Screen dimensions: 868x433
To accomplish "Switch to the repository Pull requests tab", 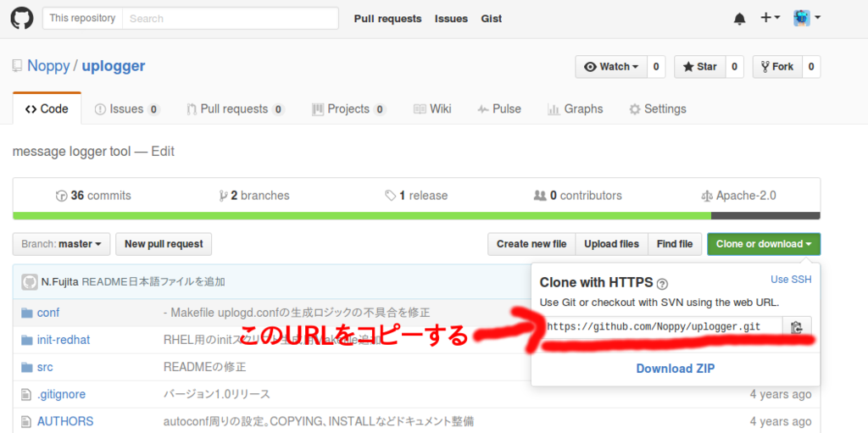I will click(x=236, y=109).
